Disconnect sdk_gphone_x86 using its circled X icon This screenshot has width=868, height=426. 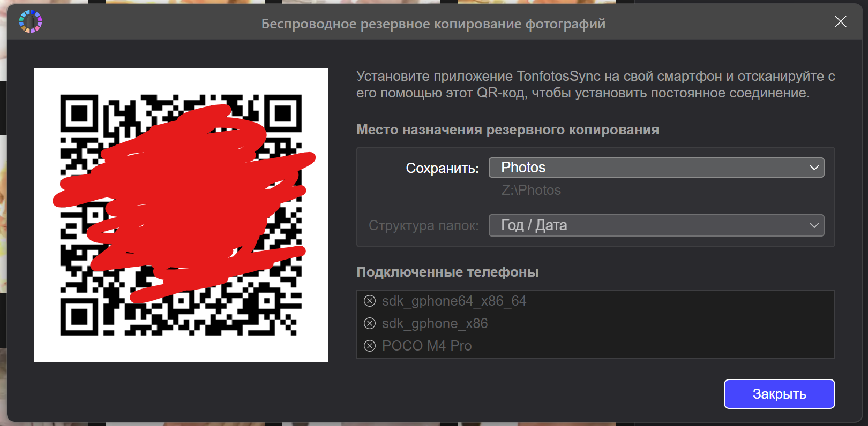click(370, 323)
